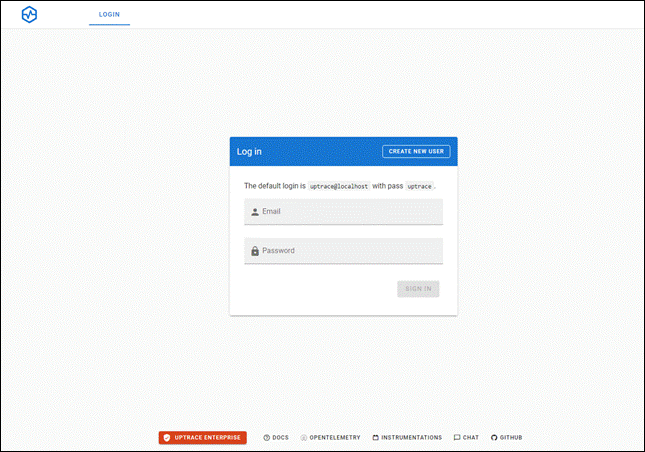
Task: Click the CREATE NEW USER button
Action: pyautogui.click(x=416, y=151)
